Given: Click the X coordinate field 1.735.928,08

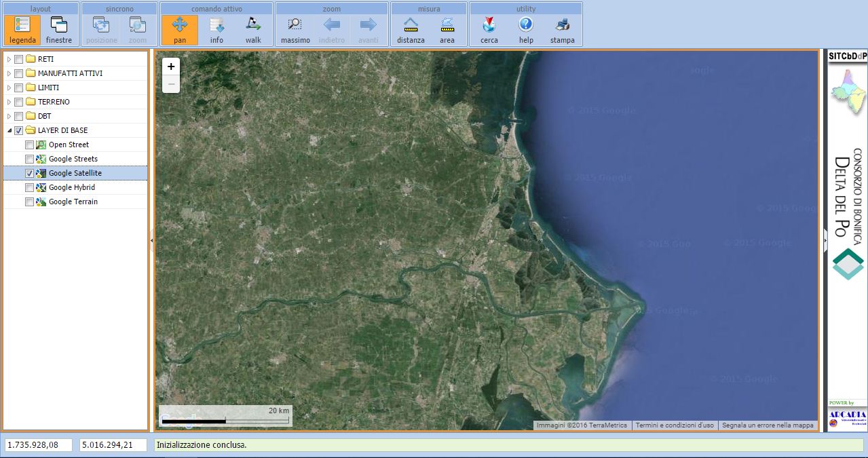Looking at the screenshot, I should point(39,445).
